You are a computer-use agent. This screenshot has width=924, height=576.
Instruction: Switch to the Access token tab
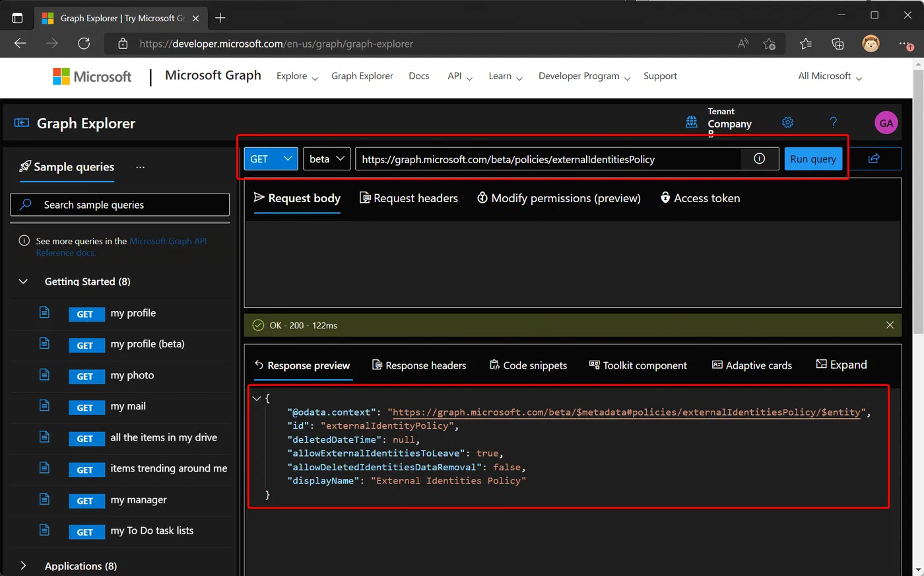[700, 198]
